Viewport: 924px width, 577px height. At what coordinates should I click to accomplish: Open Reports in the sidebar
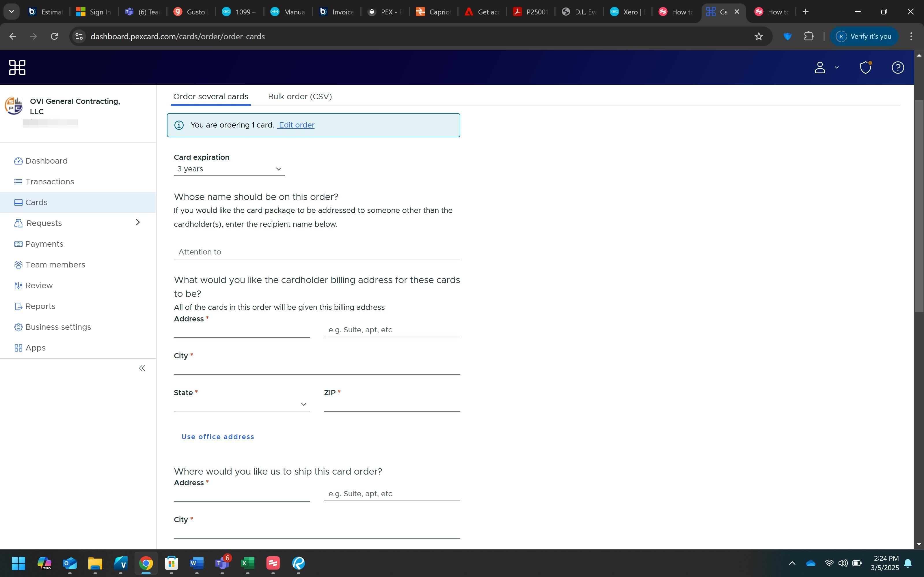coord(40,306)
